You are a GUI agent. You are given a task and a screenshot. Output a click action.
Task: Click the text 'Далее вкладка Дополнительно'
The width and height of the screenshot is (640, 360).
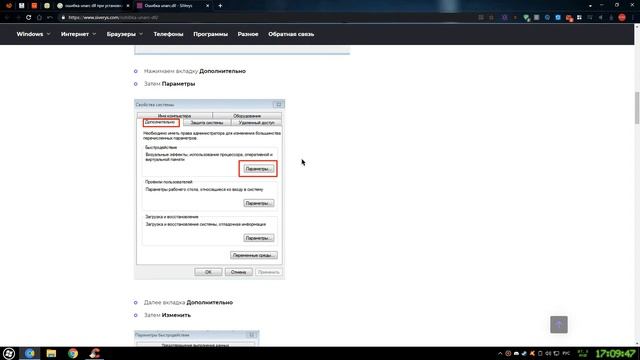pos(188,302)
